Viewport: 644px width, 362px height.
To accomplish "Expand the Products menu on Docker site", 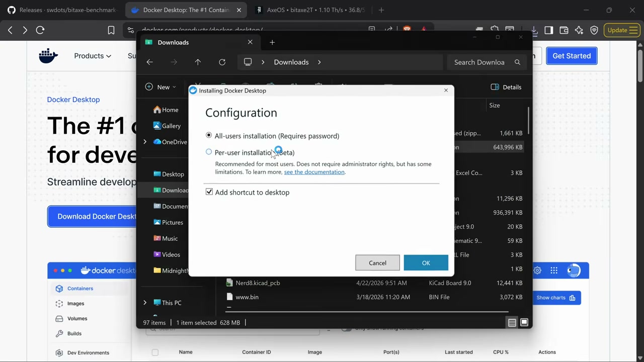I will click(x=93, y=56).
